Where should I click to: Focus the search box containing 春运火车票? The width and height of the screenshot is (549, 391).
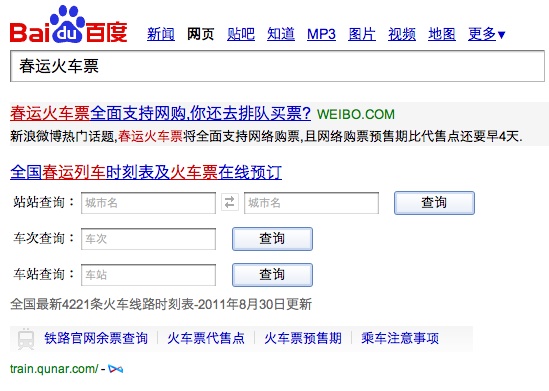pyautogui.click(x=277, y=66)
